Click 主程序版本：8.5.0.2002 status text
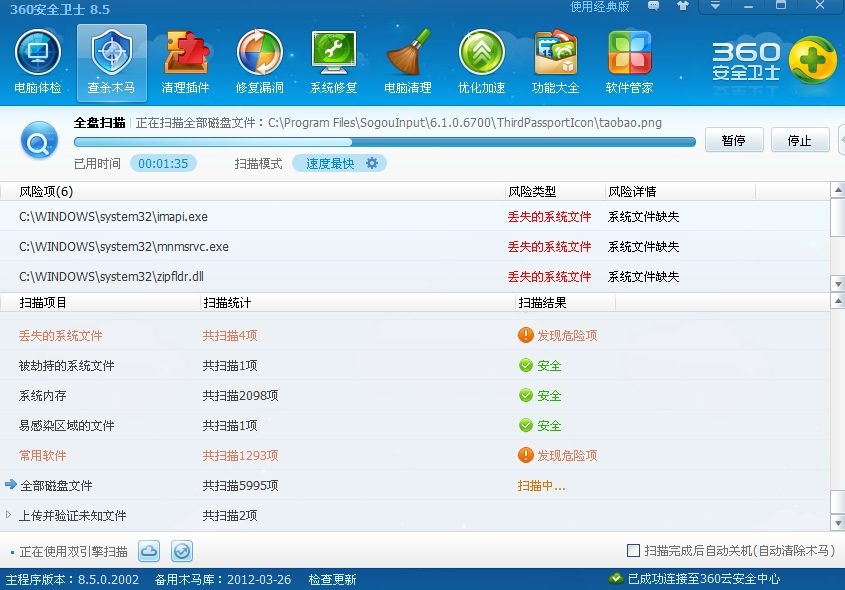The width and height of the screenshot is (845, 590). pos(72,580)
